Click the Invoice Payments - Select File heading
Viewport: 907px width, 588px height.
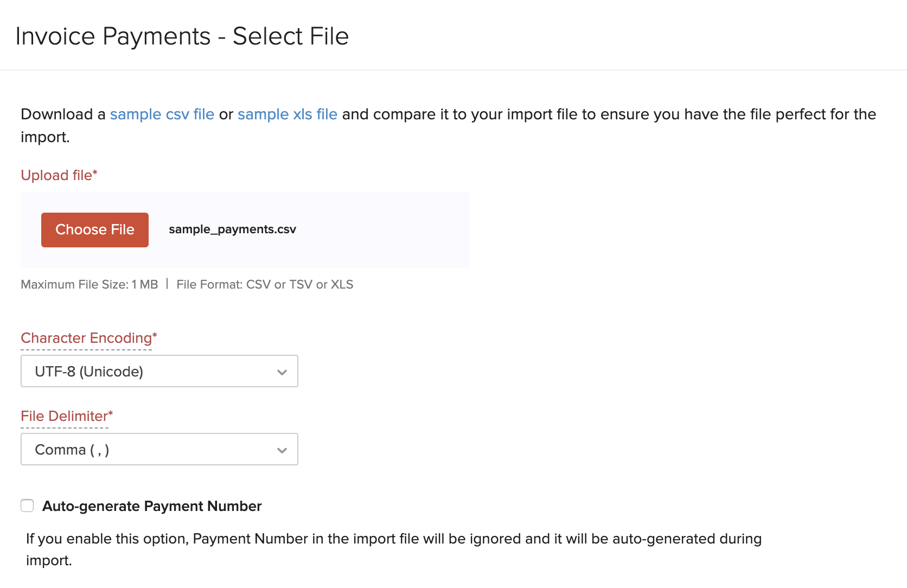tap(182, 36)
